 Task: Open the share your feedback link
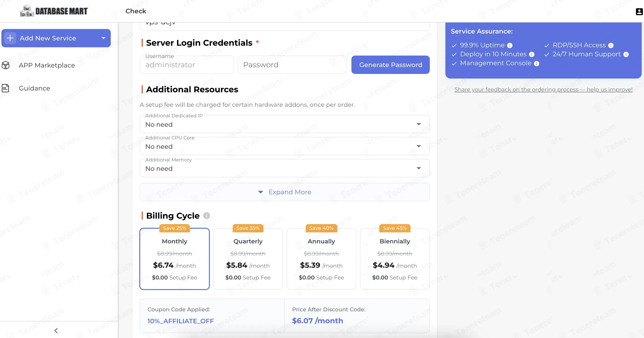point(543,89)
